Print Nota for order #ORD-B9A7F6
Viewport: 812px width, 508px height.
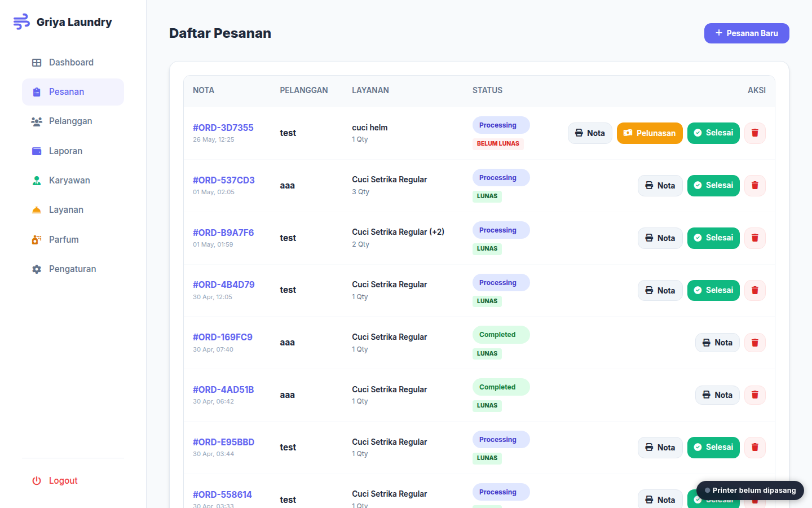(660, 238)
